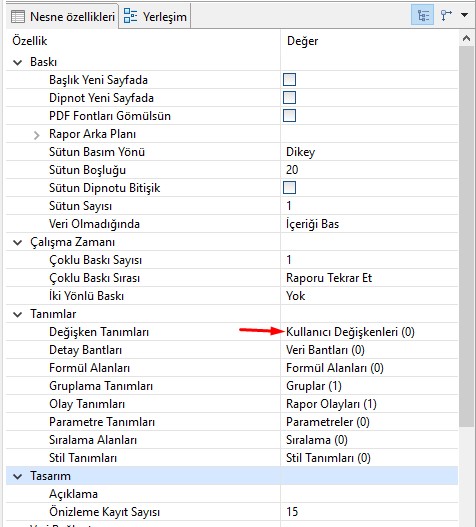476x527 pixels.
Task: Click the tree structure icon in toolbar
Action: click(446, 15)
